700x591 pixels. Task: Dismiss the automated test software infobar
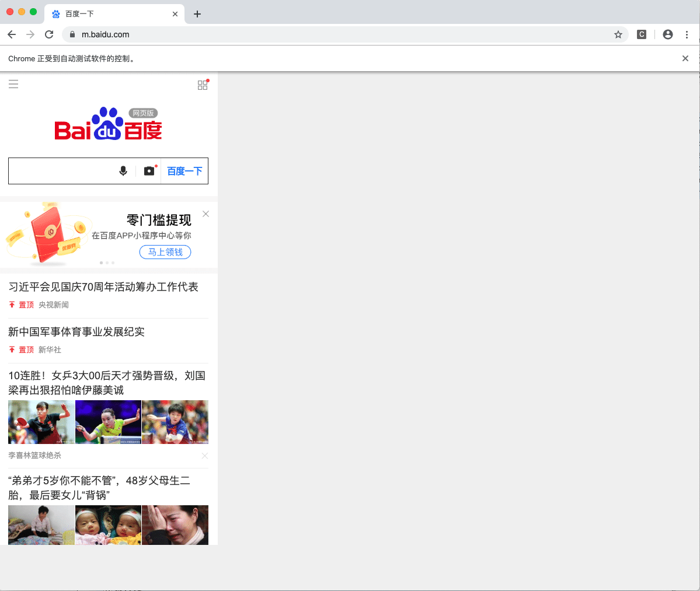tap(685, 58)
